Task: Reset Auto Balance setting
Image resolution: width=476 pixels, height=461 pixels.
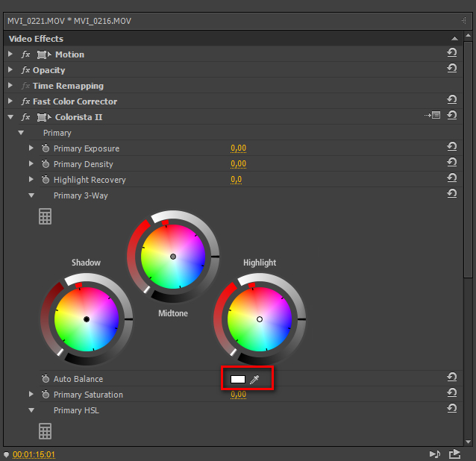Action: 451,377
